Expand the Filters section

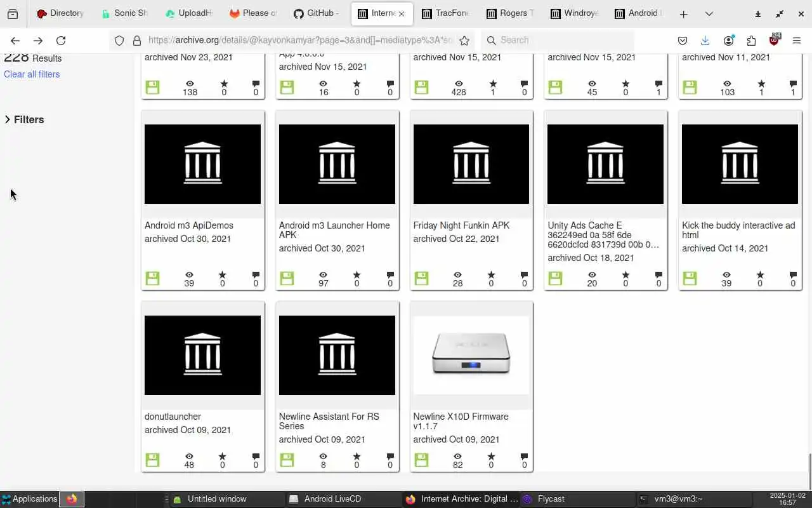pyautogui.click(x=24, y=119)
